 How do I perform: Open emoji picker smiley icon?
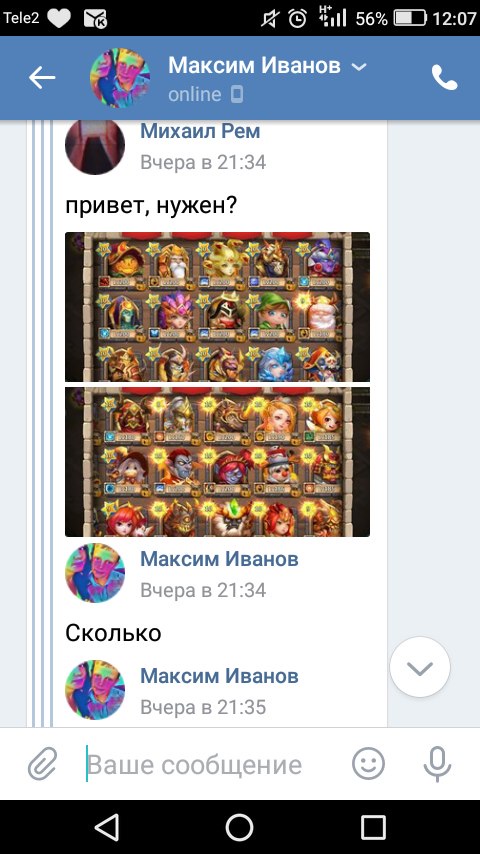(368, 763)
